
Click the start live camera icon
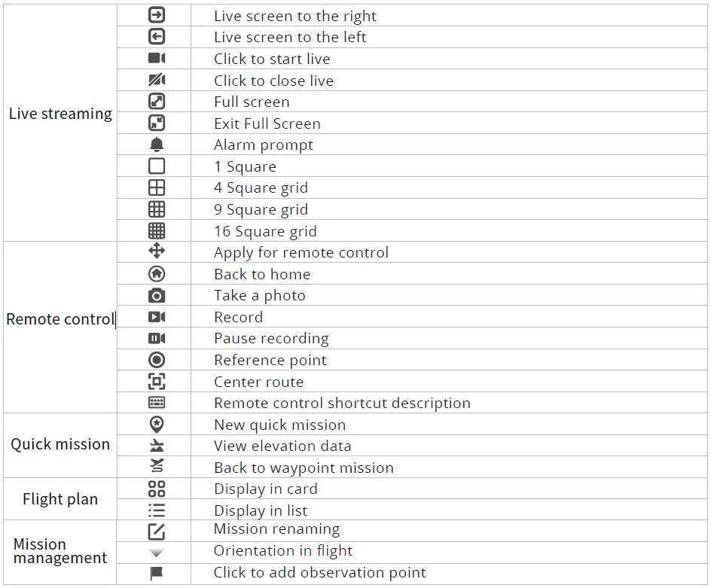157,59
